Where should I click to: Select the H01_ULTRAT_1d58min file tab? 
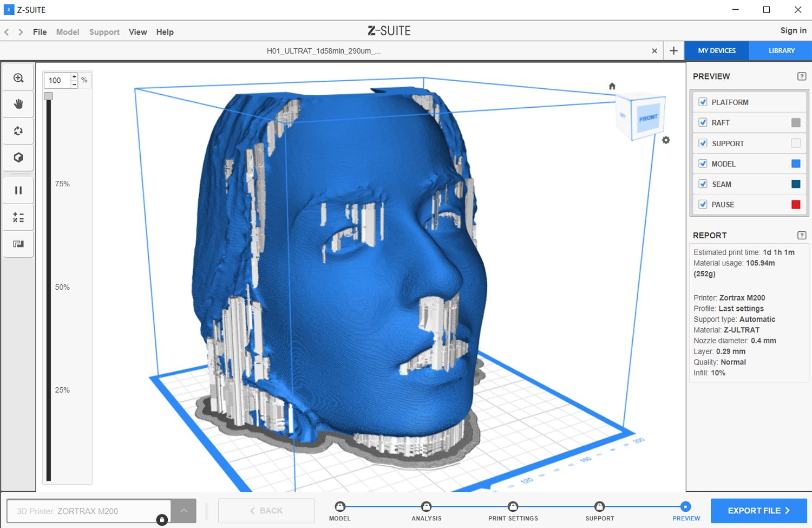pyautogui.click(x=324, y=51)
